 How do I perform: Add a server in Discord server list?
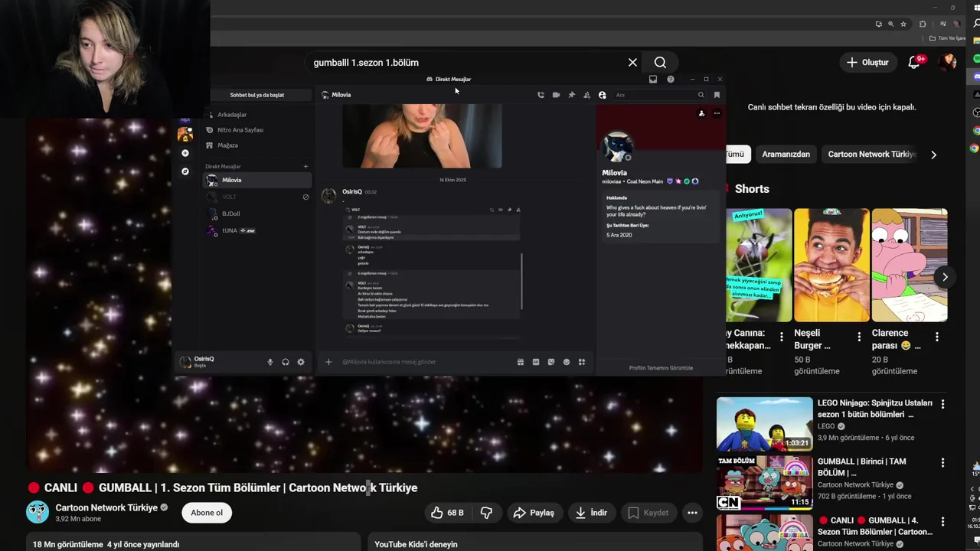pyautogui.click(x=185, y=153)
